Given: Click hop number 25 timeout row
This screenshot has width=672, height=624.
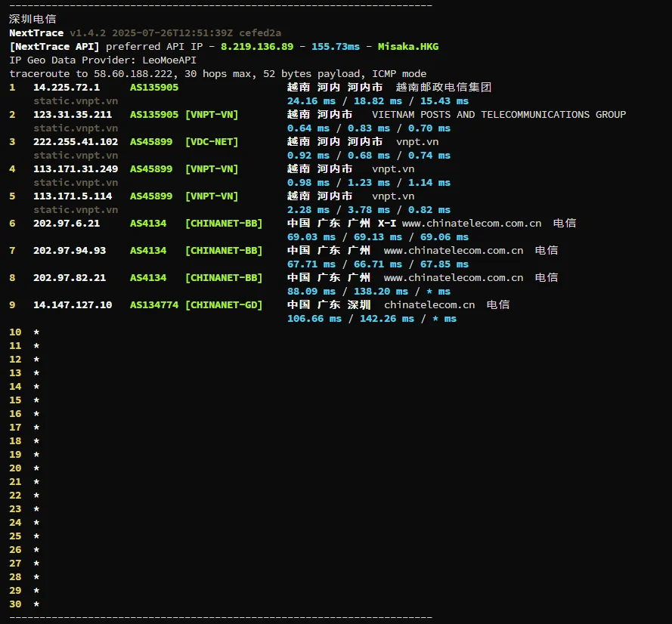Looking at the screenshot, I should (24, 536).
